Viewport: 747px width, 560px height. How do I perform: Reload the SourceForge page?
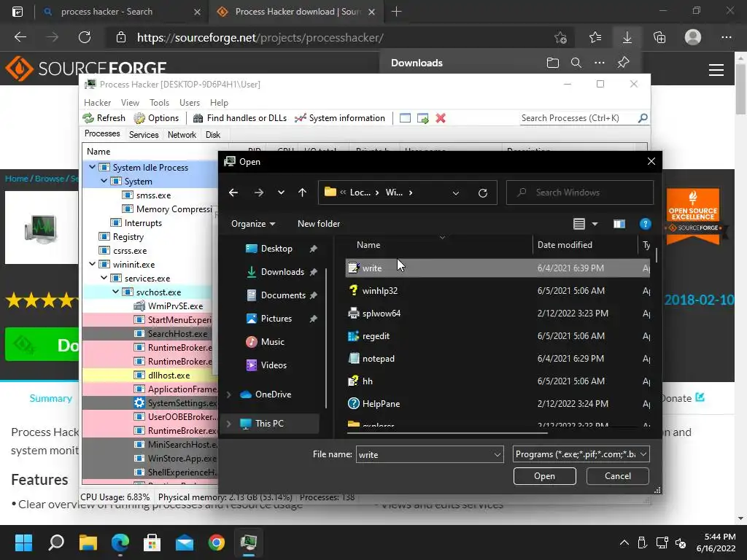(x=85, y=37)
